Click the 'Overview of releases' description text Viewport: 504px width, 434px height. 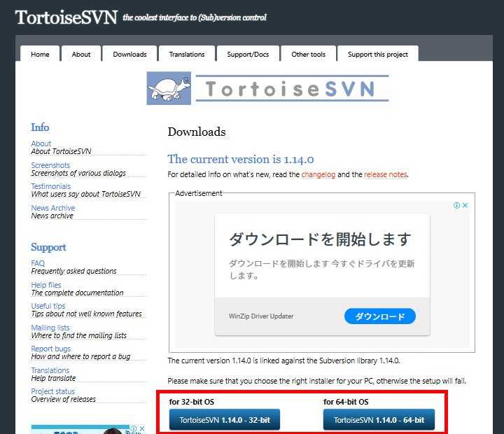click(63, 399)
